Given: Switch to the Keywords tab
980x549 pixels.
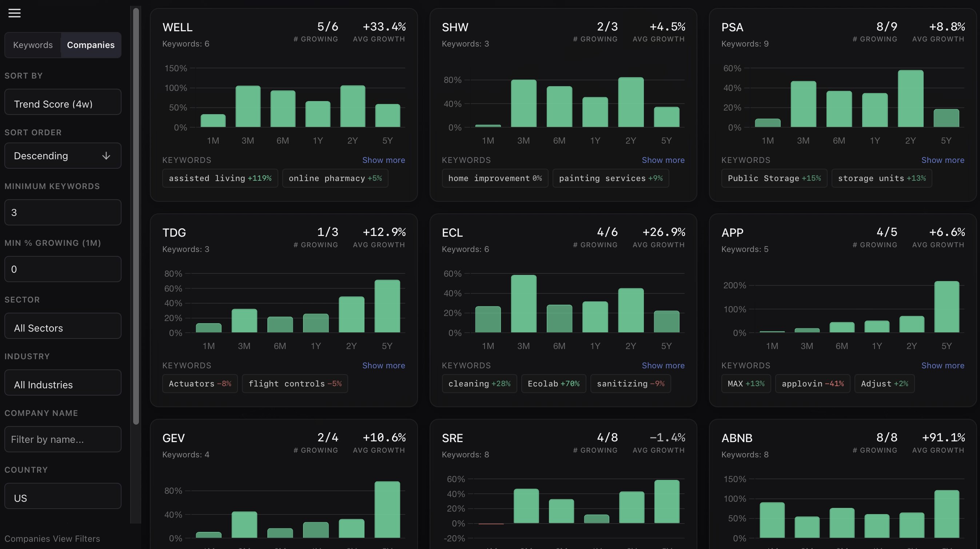Looking at the screenshot, I should pyautogui.click(x=33, y=45).
